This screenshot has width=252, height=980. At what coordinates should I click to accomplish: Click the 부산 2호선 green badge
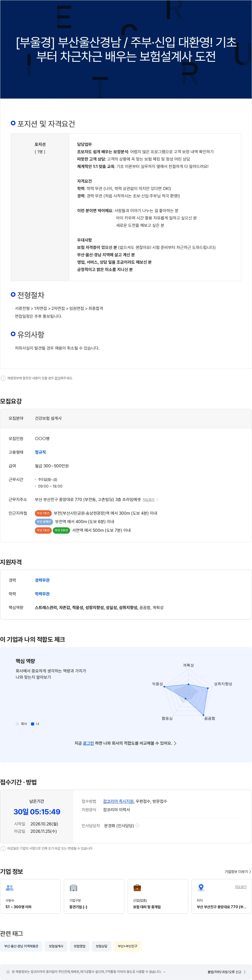(61, 530)
